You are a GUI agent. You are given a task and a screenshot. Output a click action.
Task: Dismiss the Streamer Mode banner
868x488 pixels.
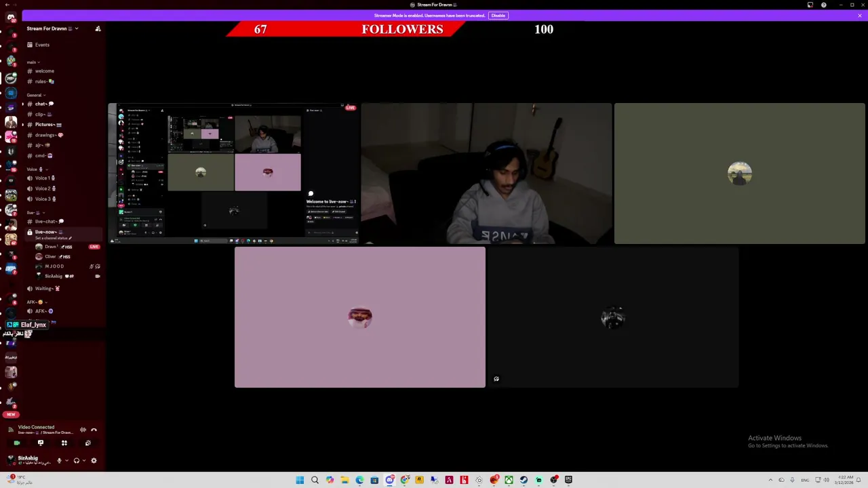coord(859,16)
